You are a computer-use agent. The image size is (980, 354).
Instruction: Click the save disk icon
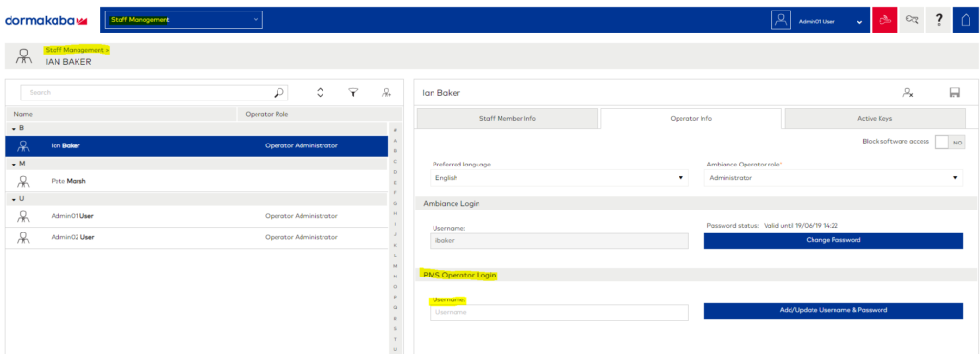(954, 93)
